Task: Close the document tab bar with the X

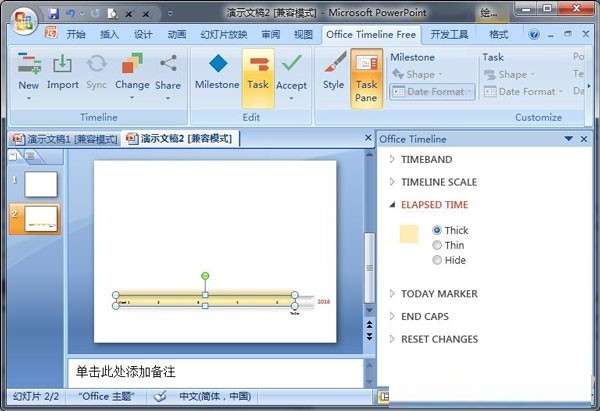Action: [x=368, y=137]
